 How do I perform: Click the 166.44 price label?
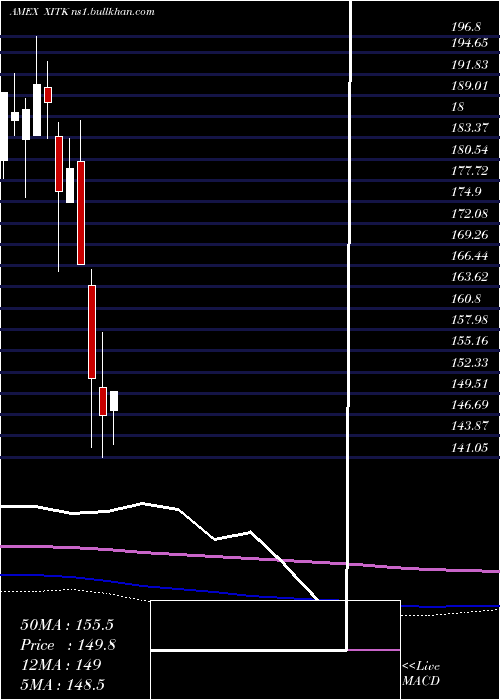470,256
